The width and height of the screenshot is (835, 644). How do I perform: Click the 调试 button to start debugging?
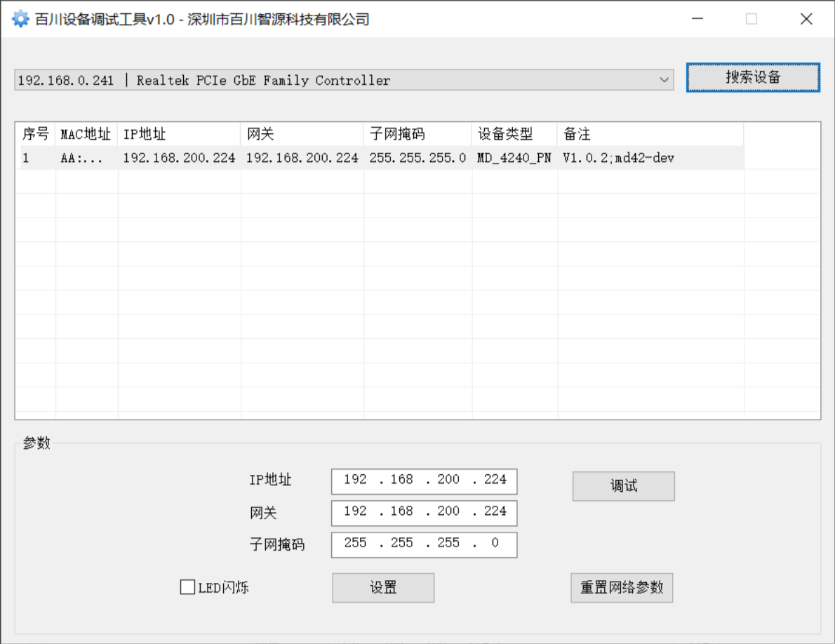click(623, 485)
